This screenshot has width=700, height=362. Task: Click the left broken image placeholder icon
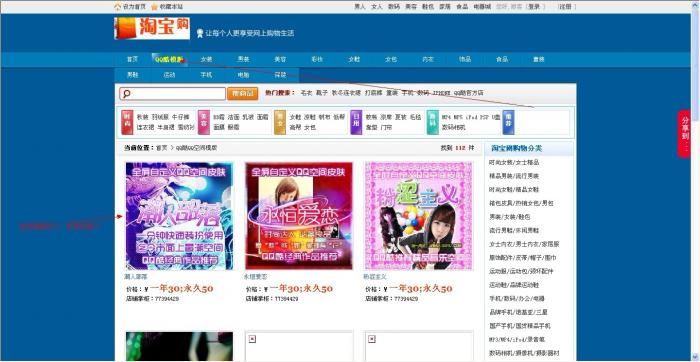(252, 339)
